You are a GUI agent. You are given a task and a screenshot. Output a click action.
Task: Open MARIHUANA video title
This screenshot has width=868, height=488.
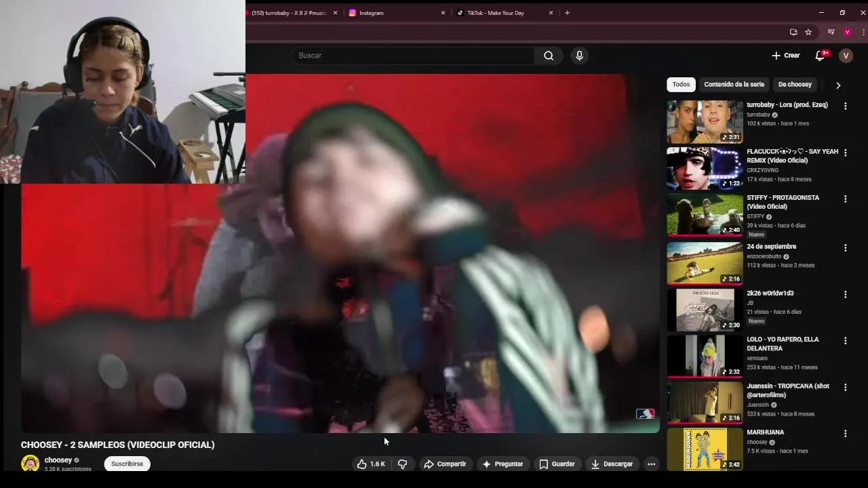tap(766, 432)
